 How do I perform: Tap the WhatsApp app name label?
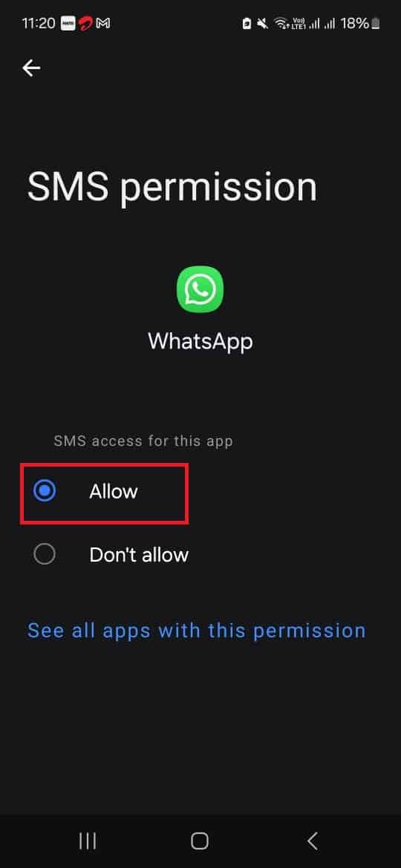pyautogui.click(x=200, y=341)
